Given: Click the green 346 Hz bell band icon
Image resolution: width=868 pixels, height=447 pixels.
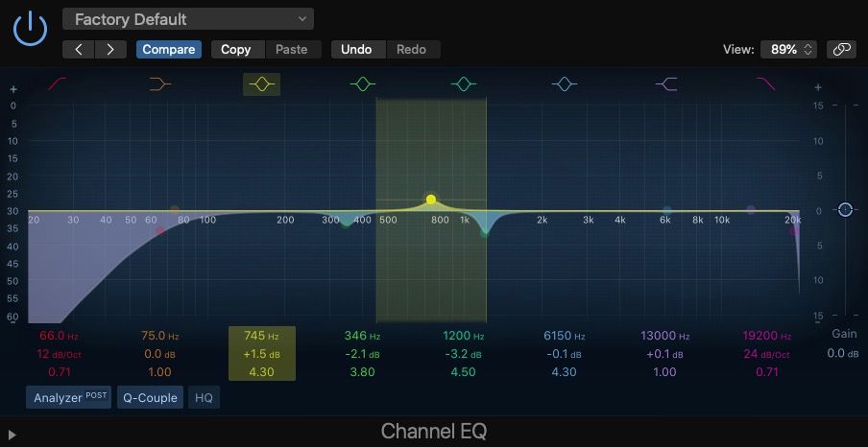Looking at the screenshot, I should tap(362, 84).
